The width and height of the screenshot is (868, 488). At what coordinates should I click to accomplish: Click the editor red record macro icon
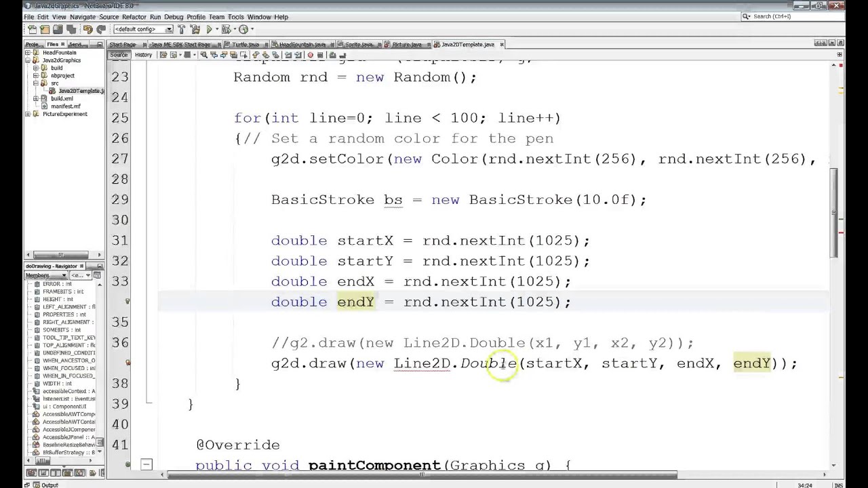point(310,55)
